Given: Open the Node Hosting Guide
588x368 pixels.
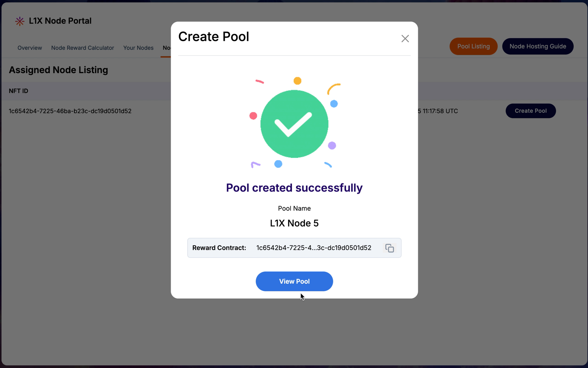Looking at the screenshot, I should point(537,46).
